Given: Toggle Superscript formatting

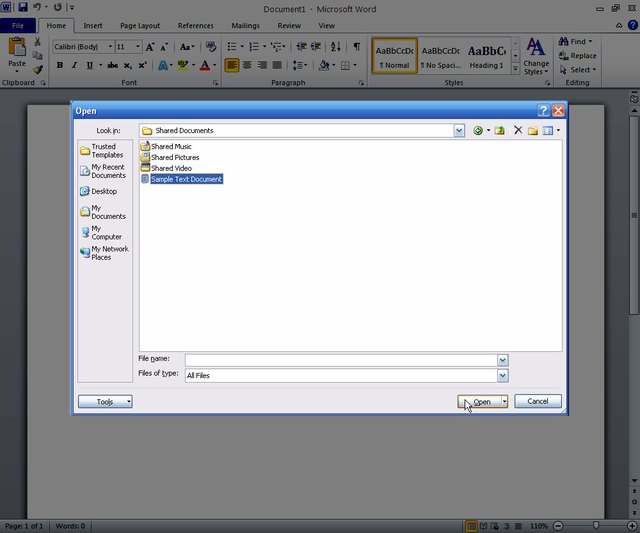Looking at the screenshot, I should click(142, 65).
